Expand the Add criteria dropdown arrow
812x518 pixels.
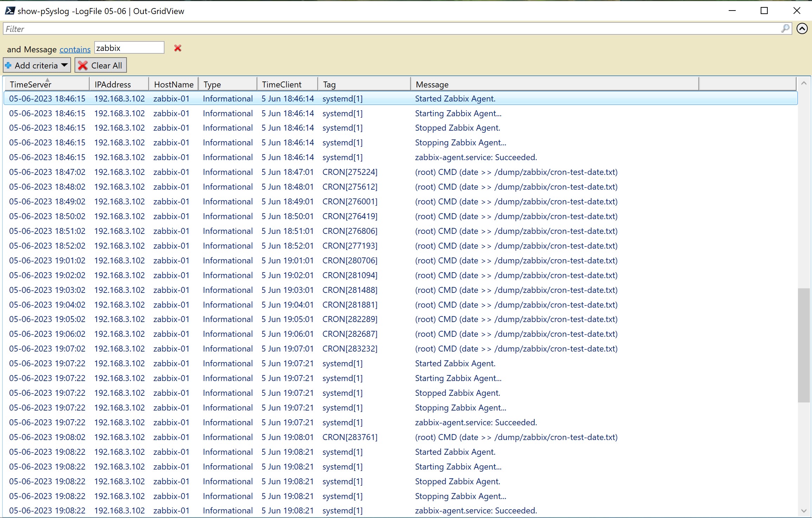[65, 65]
